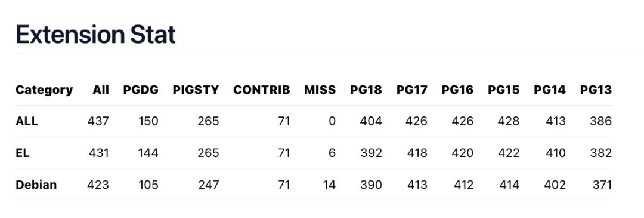Click the EL row label
The width and height of the screenshot is (644, 218).
pos(23,153)
